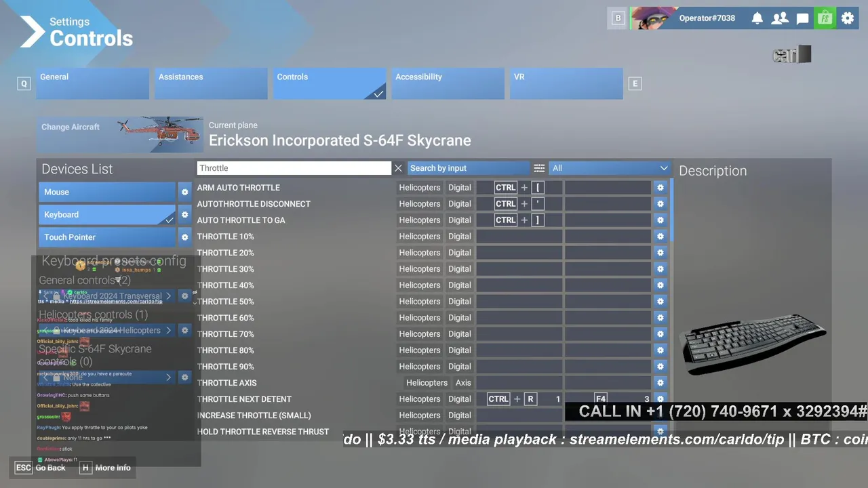This screenshot has height=488, width=868.
Task: Open Keyboard device settings gear
Action: (184, 215)
